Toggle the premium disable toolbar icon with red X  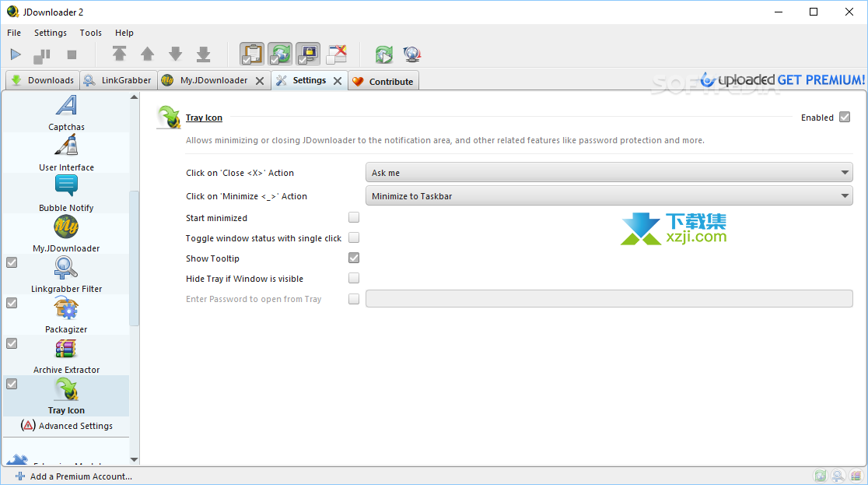coord(336,54)
